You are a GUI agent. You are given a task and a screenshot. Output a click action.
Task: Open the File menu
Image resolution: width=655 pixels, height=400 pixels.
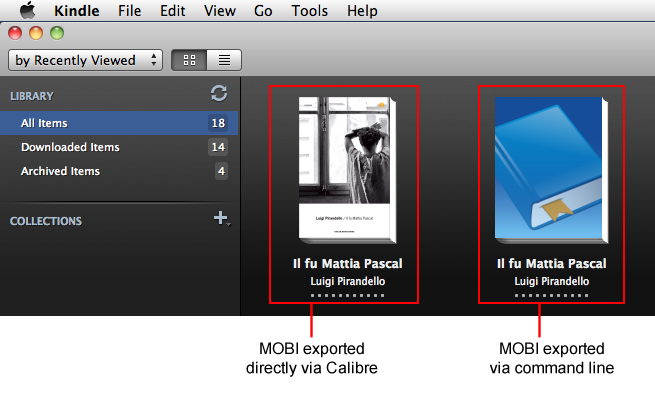[x=129, y=11]
